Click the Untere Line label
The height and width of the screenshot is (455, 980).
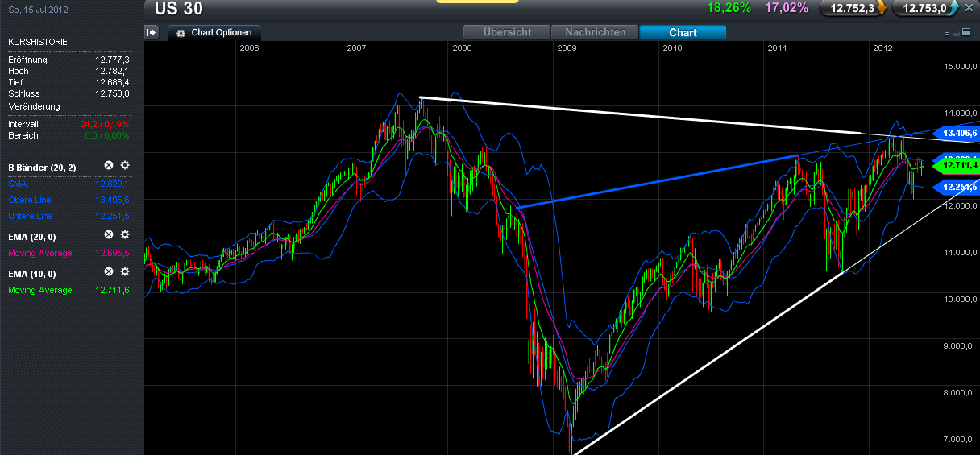point(31,216)
